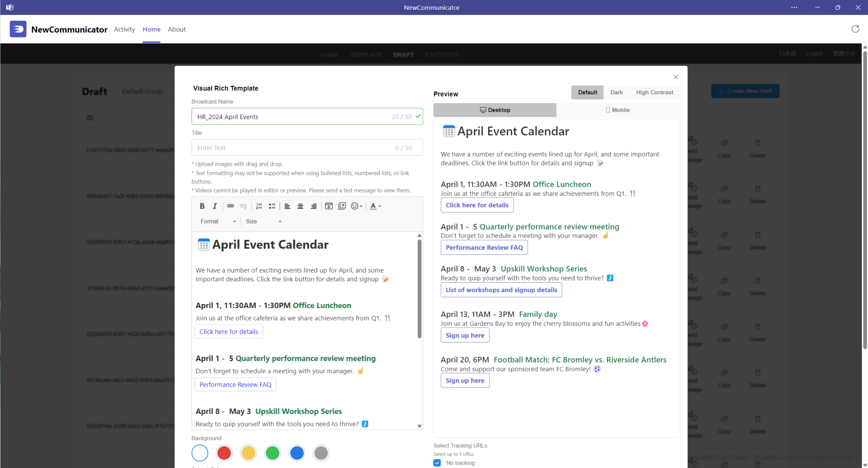Select the red background color
Screen dimensions: 868x468
(224, 453)
